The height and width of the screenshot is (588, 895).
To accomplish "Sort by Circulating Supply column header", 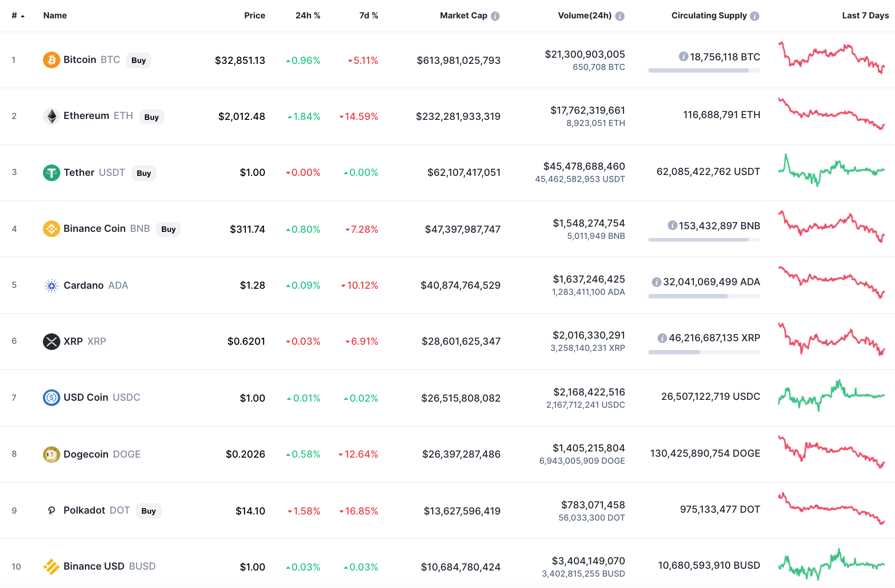I will 709,15.
